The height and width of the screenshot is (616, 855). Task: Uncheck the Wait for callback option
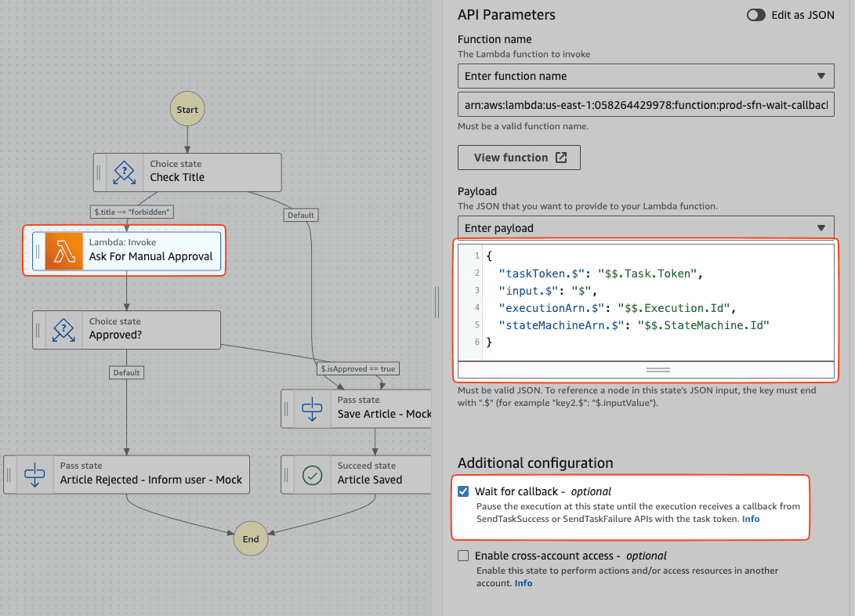463,491
